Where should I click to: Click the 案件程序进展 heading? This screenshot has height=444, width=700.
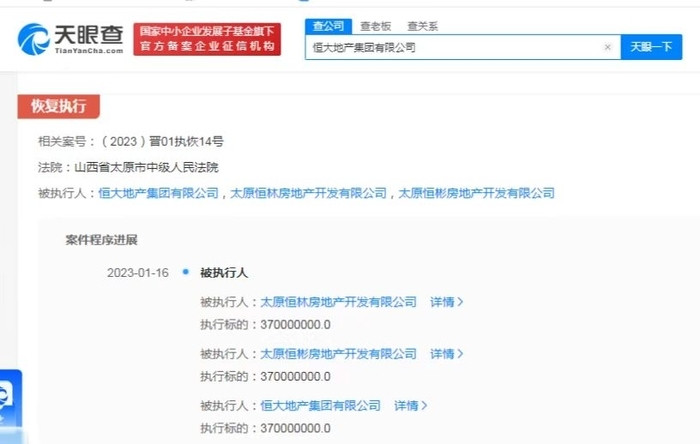pyautogui.click(x=101, y=240)
